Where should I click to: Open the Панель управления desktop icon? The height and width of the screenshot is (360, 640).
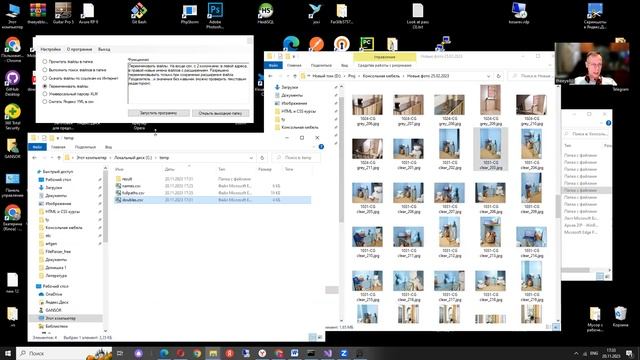click(x=12, y=185)
